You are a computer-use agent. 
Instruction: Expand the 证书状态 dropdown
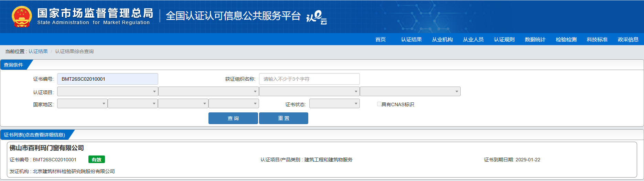tap(334, 104)
